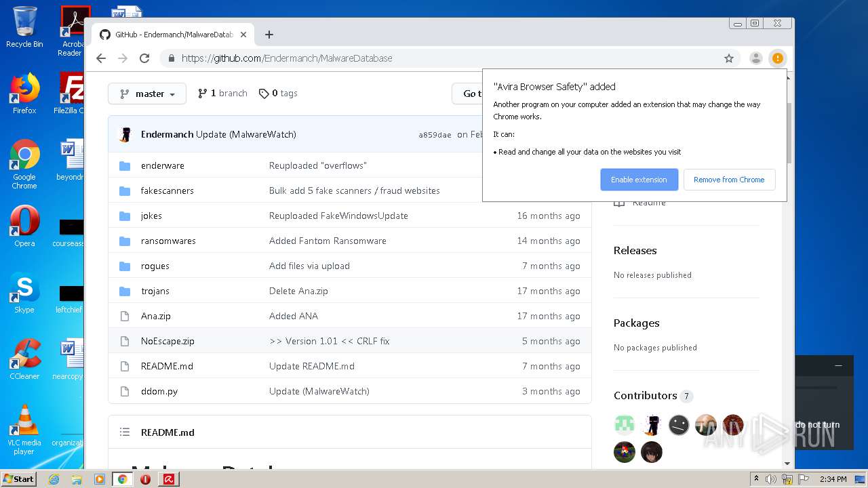Image resolution: width=868 pixels, height=488 pixels.
Task: Click the NoEscape.zip file icon
Action: [125, 341]
